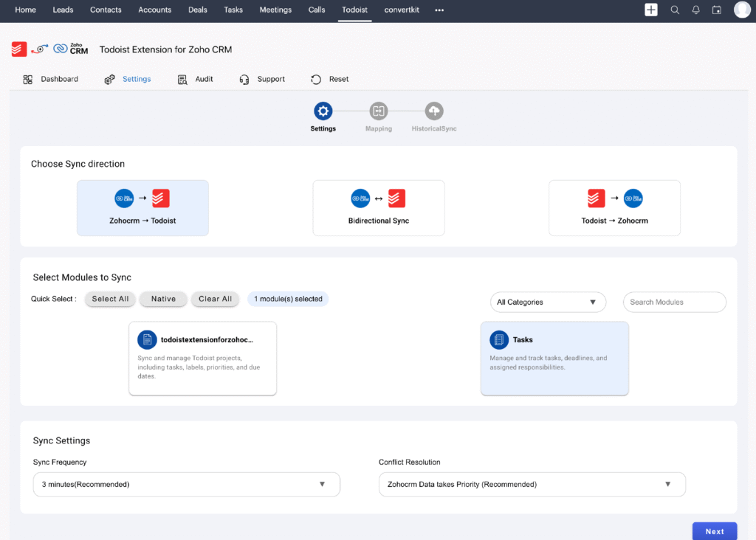Open the Settings step in the wizard

pos(323,111)
